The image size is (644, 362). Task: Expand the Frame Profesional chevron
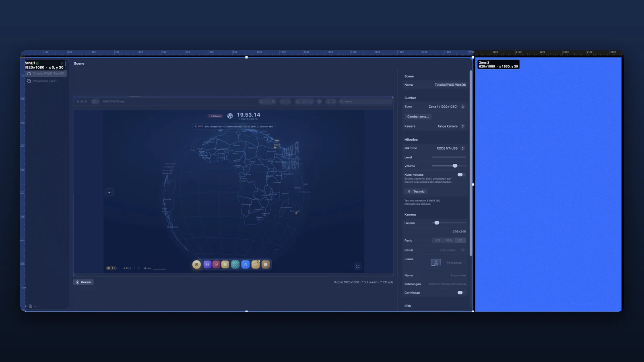tap(465, 263)
